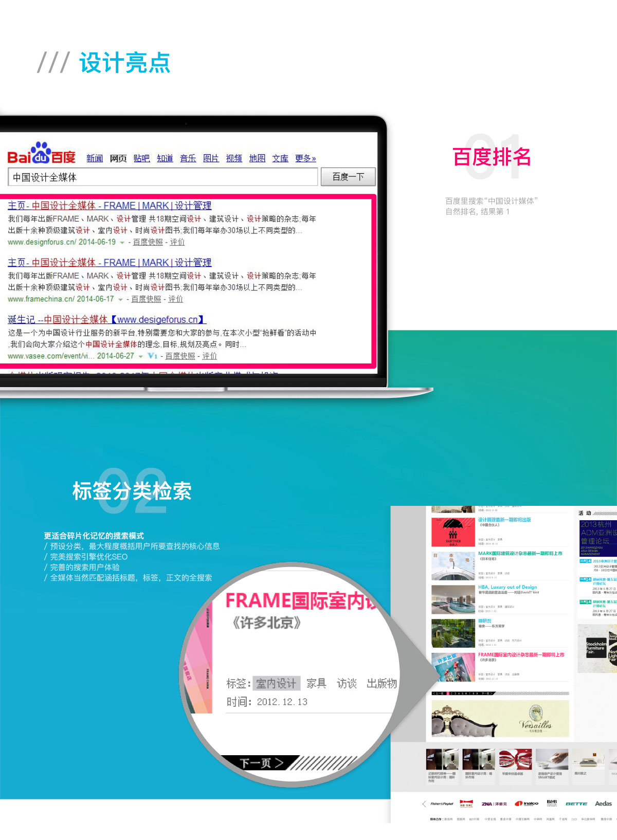
Task: Open 百度快照 for www.vasee.com result
Action: point(180,356)
